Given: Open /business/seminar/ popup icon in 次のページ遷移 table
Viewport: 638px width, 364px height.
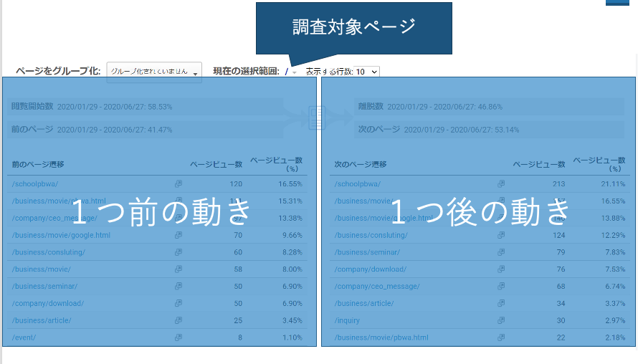Looking at the screenshot, I should [501, 252].
